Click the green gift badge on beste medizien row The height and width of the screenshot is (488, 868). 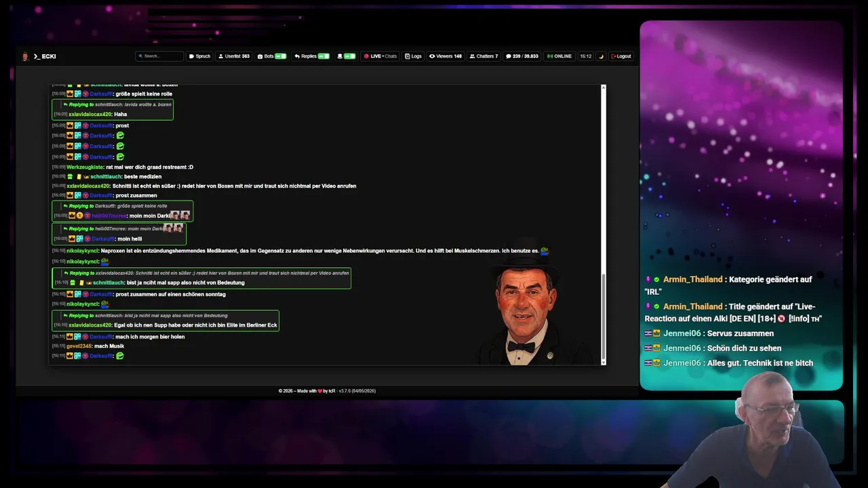point(71,177)
